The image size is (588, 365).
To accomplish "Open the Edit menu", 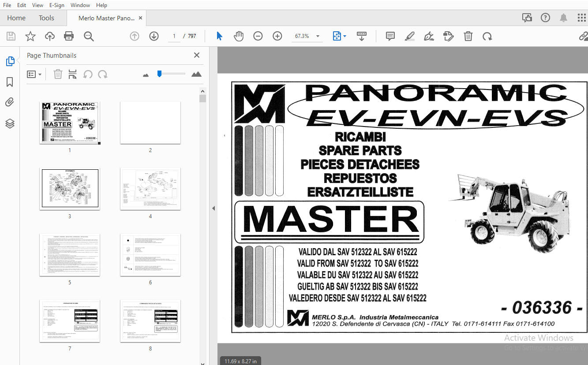I will [22, 5].
